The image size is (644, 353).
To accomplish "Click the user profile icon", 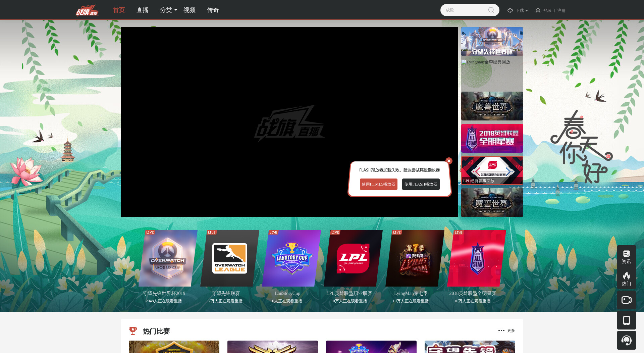I will 538,10.
